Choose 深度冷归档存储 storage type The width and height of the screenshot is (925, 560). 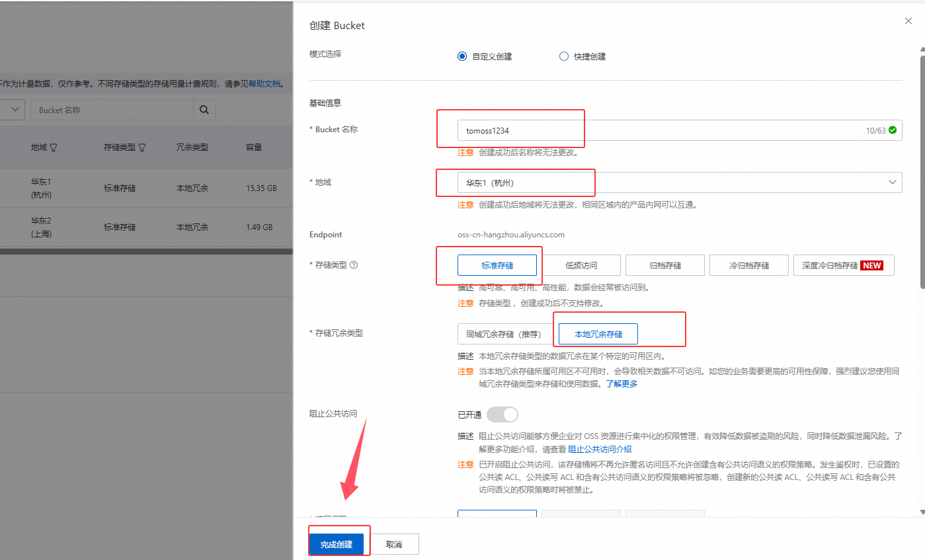(844, 265)
